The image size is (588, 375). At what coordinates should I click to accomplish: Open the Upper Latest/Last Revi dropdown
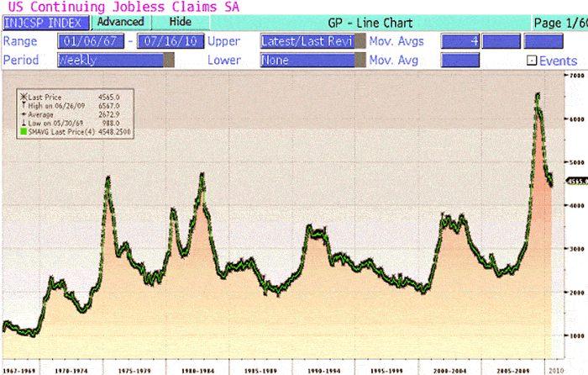pyautogui.click(x=312, y=40)
